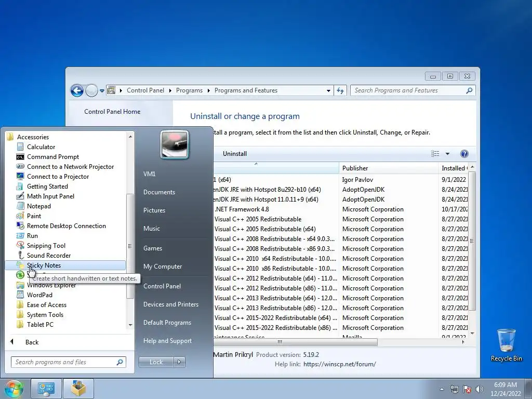Select Igor Pavlov program row
The image size is (532, 399).
340,179
